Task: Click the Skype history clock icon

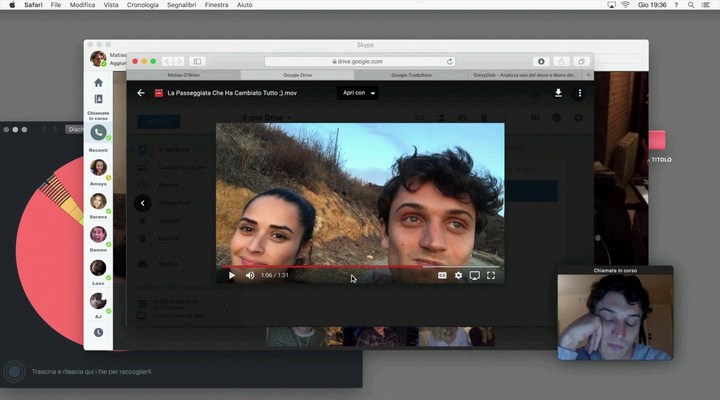Action: (98, 332)
